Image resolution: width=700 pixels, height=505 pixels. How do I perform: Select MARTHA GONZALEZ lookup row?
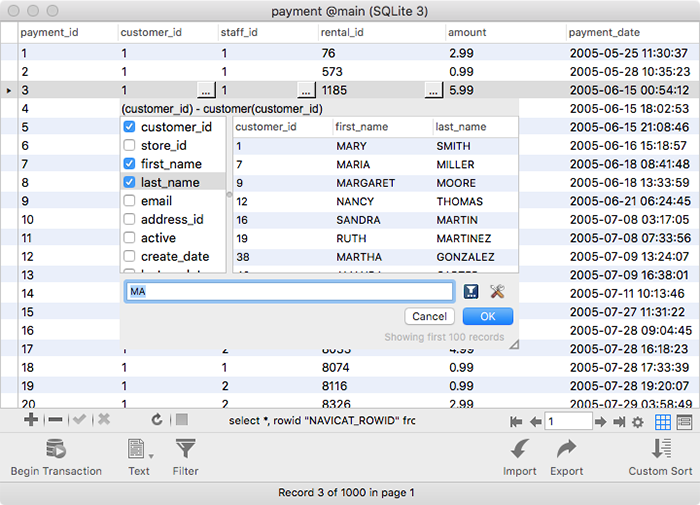[x=375, y=257]
